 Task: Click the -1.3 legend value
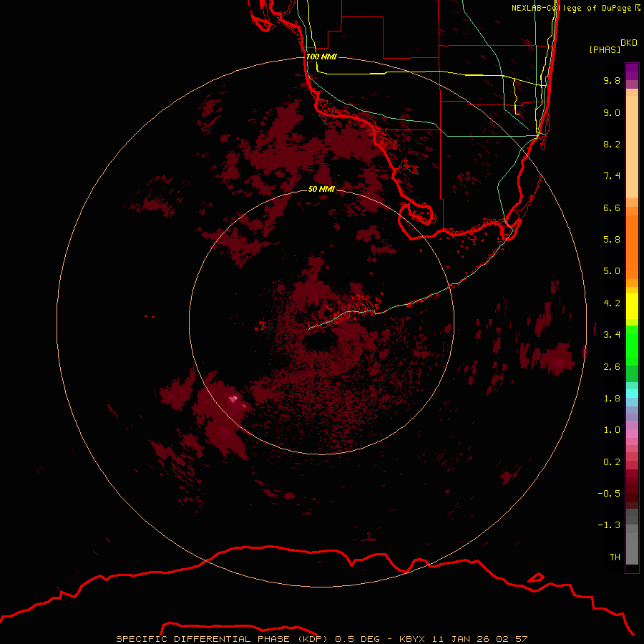[609, 525]
